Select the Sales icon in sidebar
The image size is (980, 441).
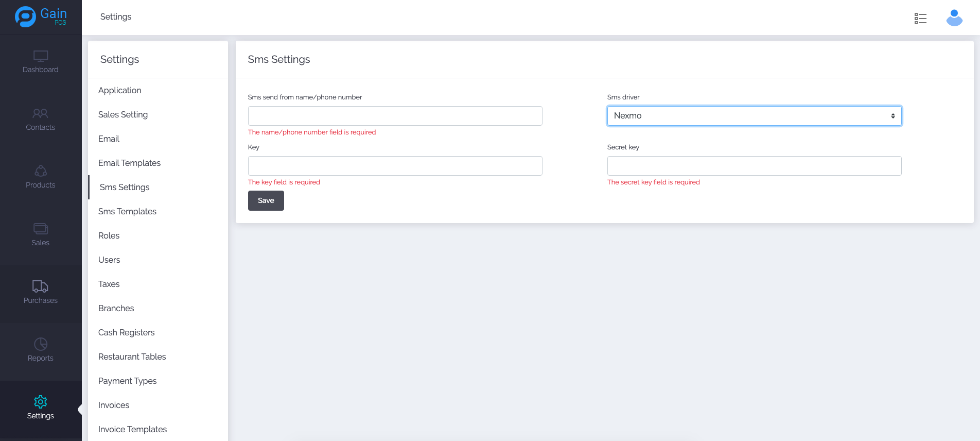click(41, 229)
